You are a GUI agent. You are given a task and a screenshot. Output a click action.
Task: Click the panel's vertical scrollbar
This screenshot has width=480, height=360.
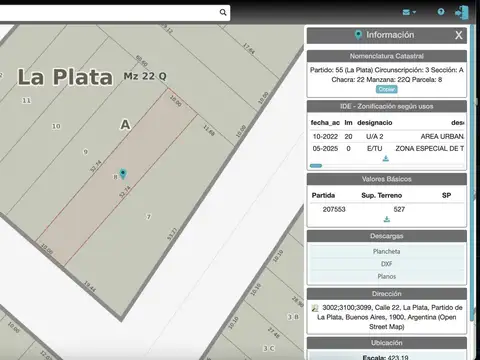(471, 173)
